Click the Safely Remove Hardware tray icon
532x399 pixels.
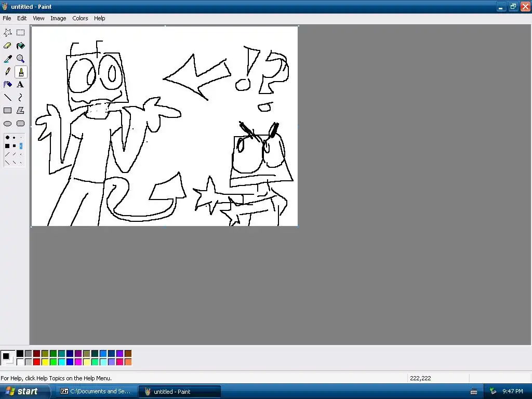493,392
